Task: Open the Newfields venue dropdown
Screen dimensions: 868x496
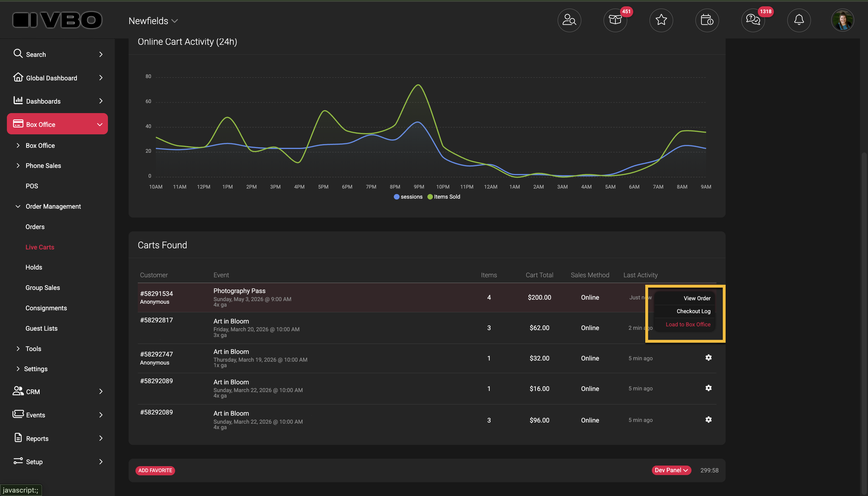Action: [153, 21]
